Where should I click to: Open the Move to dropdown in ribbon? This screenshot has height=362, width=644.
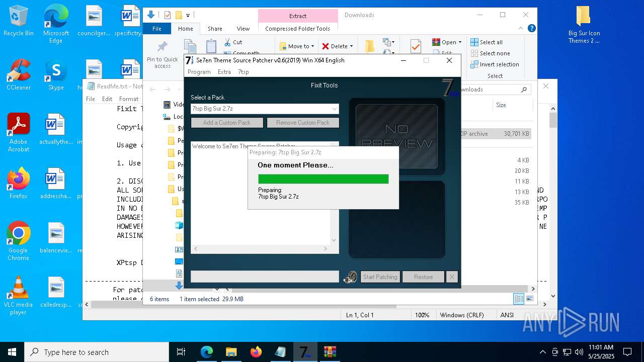(x=297, y=46)
